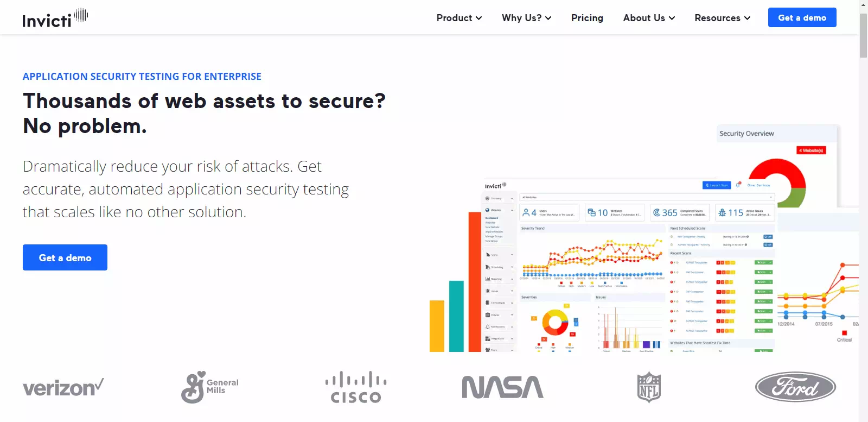The image size is (868, 422).
Task: Click Get a demo button in header
Action: point(802,17)
